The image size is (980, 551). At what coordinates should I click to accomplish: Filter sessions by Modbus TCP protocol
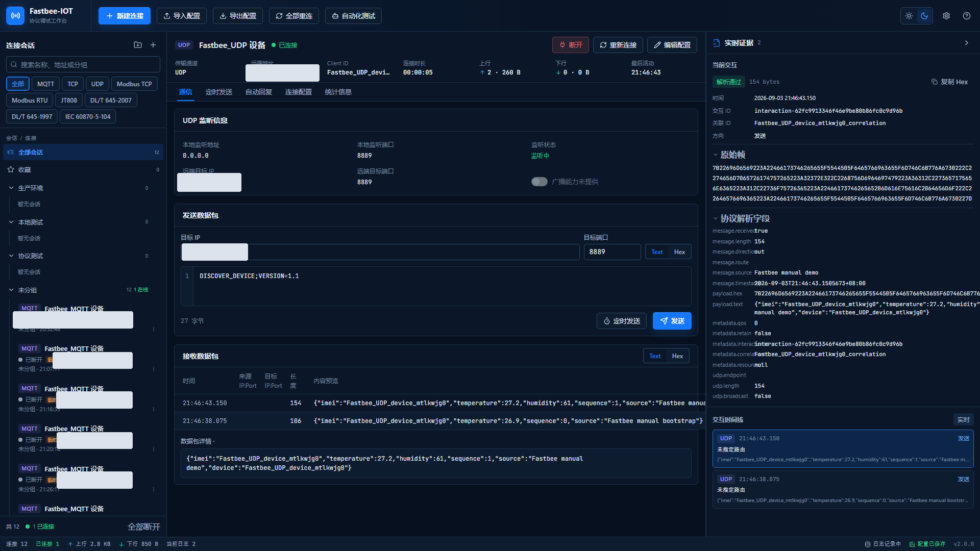(x=134, y=84)
